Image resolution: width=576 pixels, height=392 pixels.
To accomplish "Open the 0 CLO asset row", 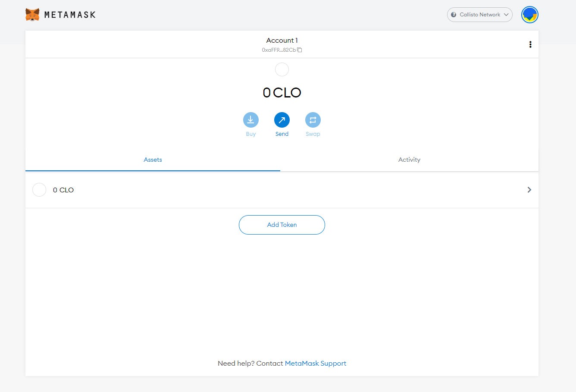I will click(x=282, y=190).
